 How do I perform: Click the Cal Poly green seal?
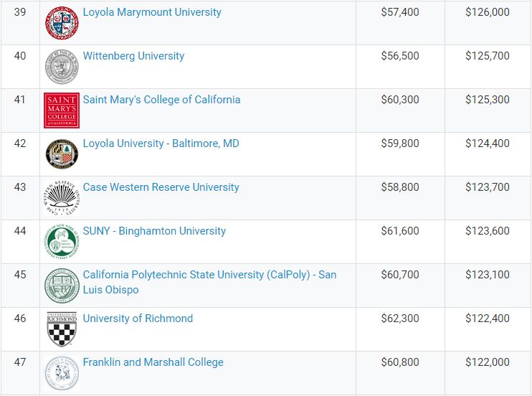[x=62, y=286]
